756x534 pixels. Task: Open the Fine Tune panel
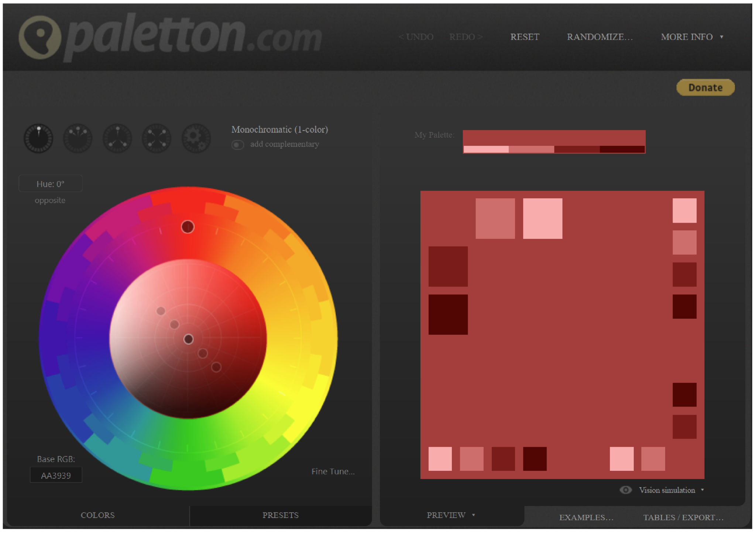(x=333, y=471)
